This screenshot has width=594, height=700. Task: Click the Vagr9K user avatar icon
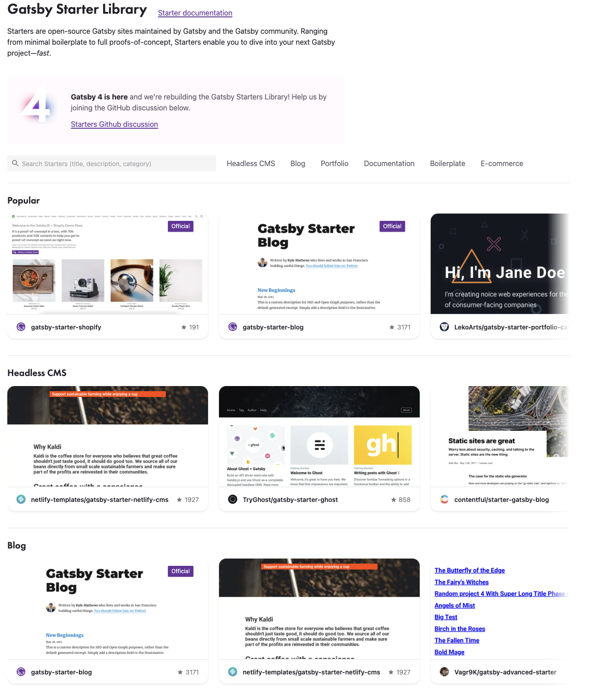click(444, 672)
